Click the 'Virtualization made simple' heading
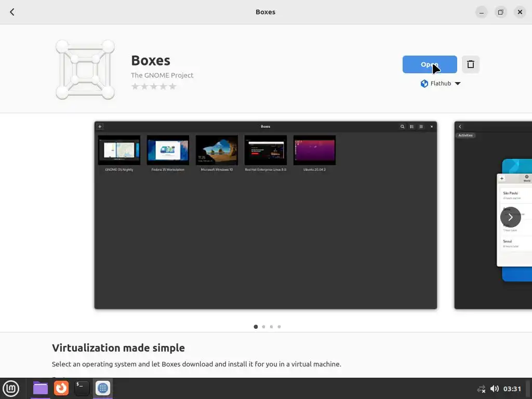Image resolution: width=532 pixels, height=399 pixels. pos(118,348)
